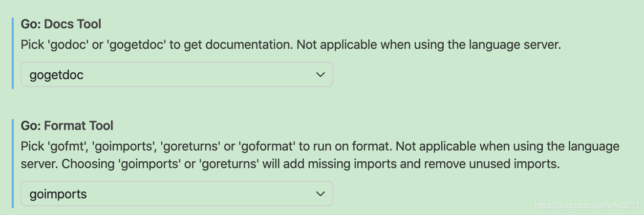Open the gogetdoc Docs Tool dropdown
Image resolution: width=644 pixels, height=215 pixels.
(x=176, y=74)
